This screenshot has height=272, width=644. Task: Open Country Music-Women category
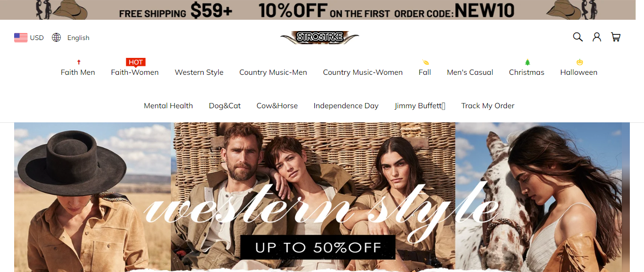(363, 72)
